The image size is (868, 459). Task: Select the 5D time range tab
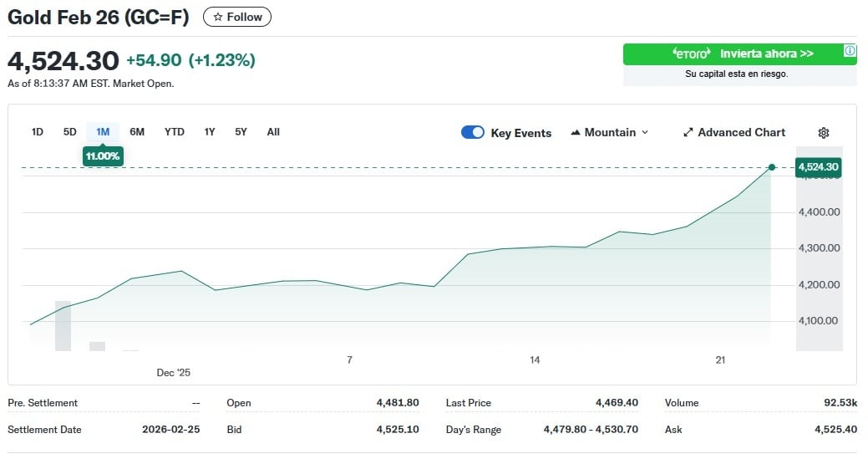(70, 132)
